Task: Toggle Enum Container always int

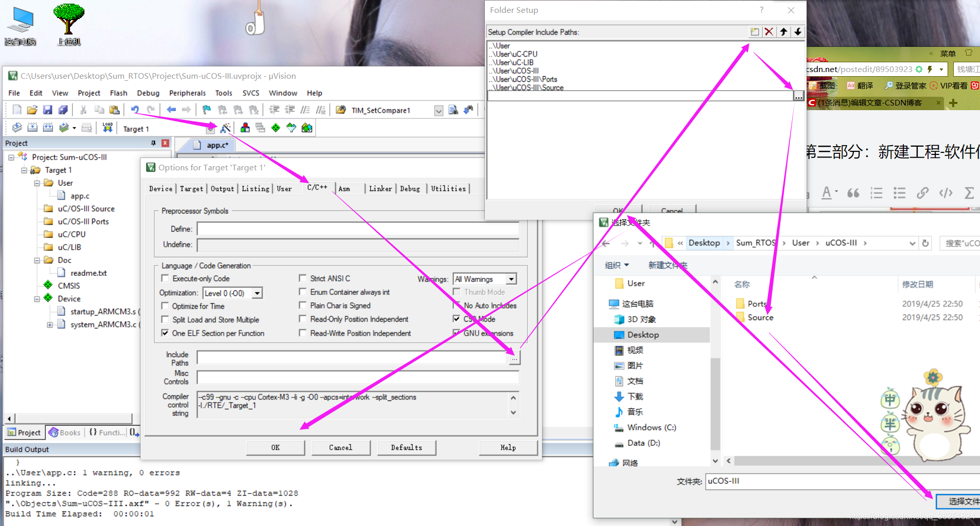Action: pos(303,292)
